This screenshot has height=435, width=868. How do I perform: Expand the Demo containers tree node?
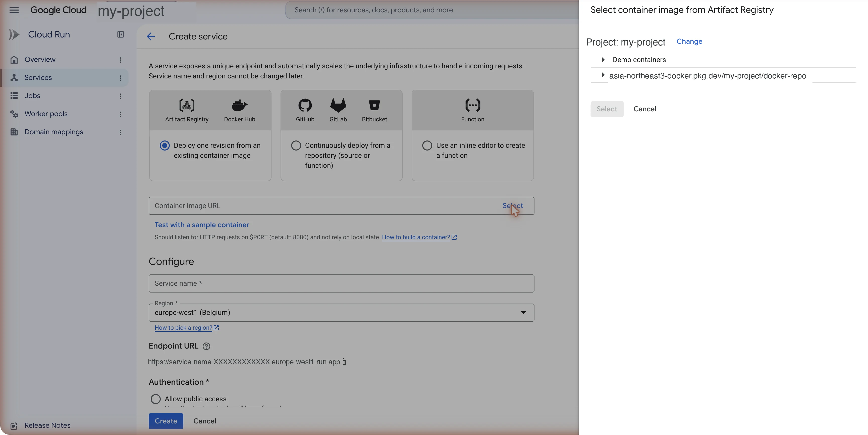click(603, 60)
